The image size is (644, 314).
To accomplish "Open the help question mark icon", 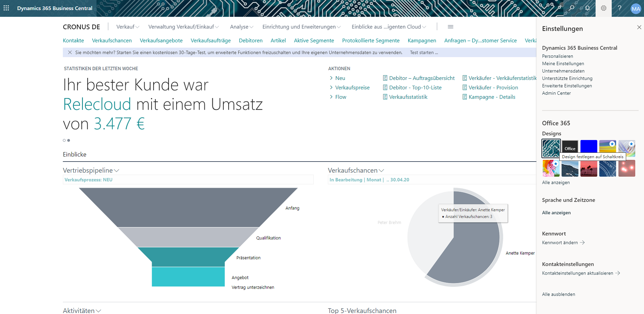I will point(620,8).
